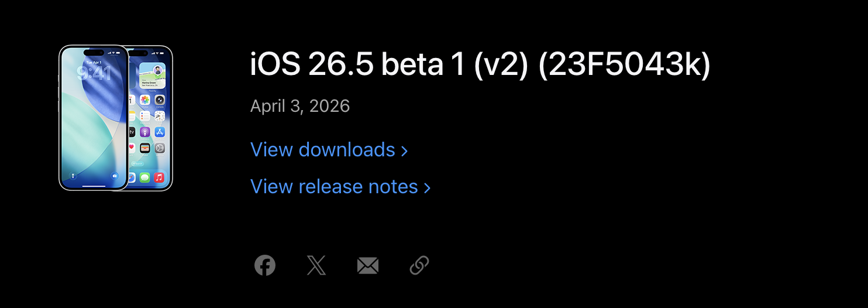This screenshot has width=868, height=308.
Task: Click the chevron after View release notes
Action: [427, 187]
